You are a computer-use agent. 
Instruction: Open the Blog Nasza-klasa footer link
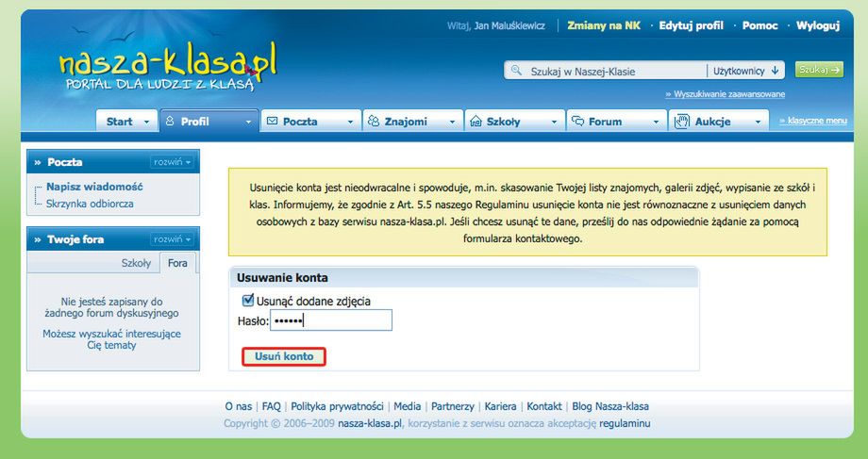[x=610, y=406]
